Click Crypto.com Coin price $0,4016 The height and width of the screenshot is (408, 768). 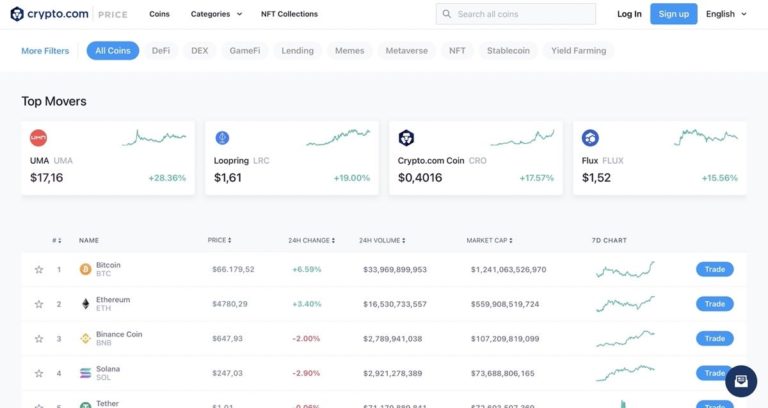(x=420, y=178)
